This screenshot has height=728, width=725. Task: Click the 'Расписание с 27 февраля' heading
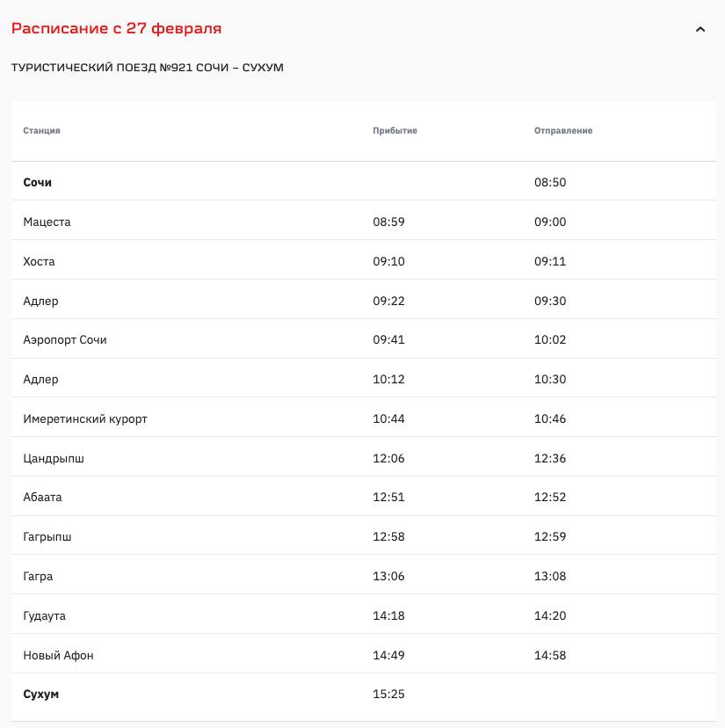coord(116,28)
